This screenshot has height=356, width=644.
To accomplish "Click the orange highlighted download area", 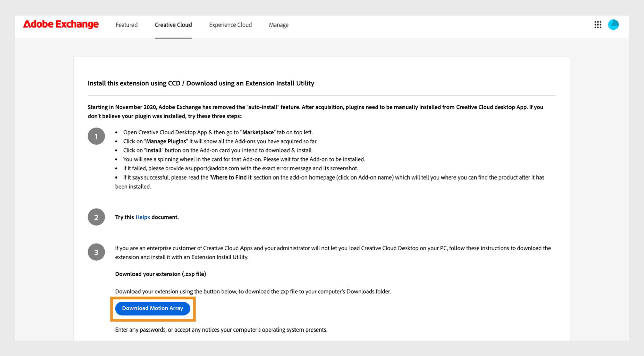I will coord(153,309).
